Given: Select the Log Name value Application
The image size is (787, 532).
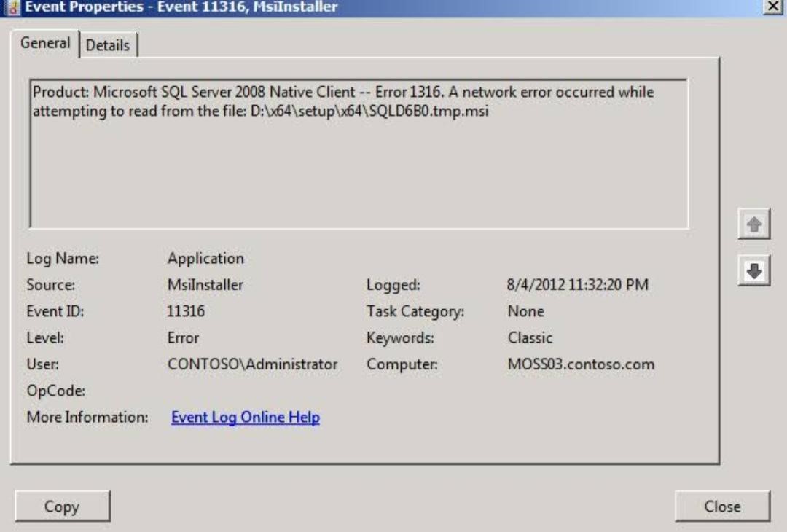Looking at the screenshot, I should coord(205,258).
